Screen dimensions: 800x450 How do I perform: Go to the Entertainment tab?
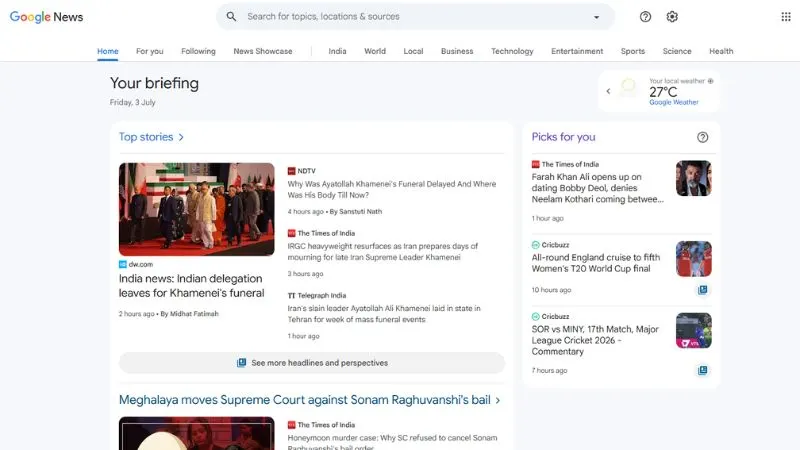point(577,51)
